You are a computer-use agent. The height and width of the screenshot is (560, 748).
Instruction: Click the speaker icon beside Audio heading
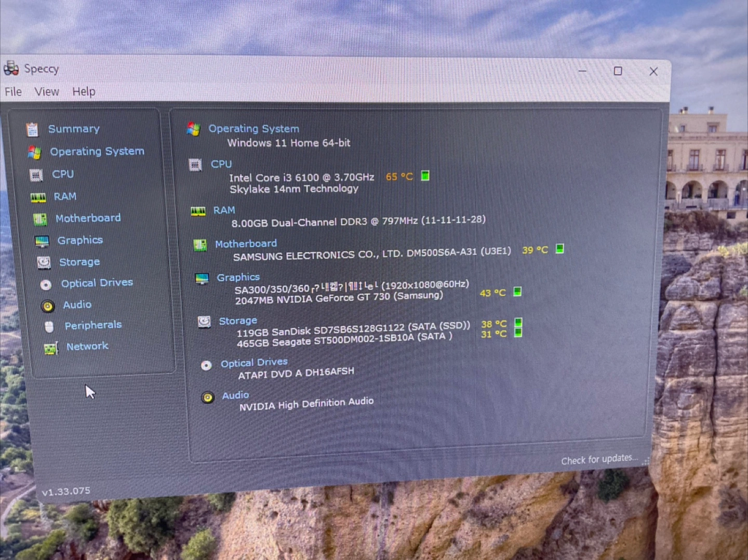point(208,398)
